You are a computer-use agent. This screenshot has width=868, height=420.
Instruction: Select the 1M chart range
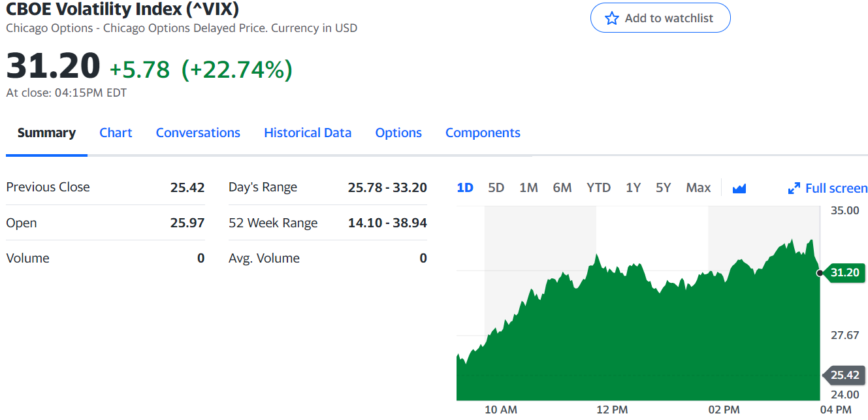click(x=528, y=188)
